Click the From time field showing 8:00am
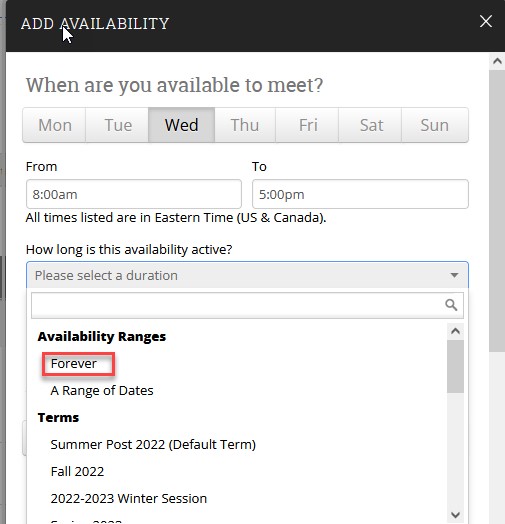Viewport: 505px width, 524px height. (134, 194)
